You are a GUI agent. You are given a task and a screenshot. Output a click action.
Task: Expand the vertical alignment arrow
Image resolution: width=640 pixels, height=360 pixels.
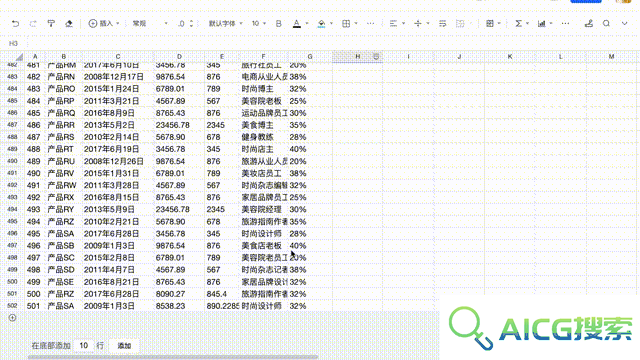pyautogui.click(x=428, y=24)
